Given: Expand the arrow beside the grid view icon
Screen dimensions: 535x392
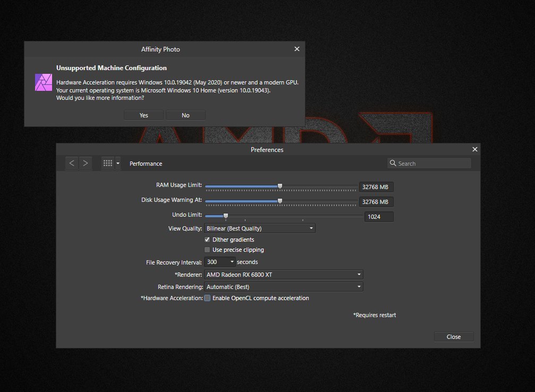Looking at the screenshot, I should 117,163.
